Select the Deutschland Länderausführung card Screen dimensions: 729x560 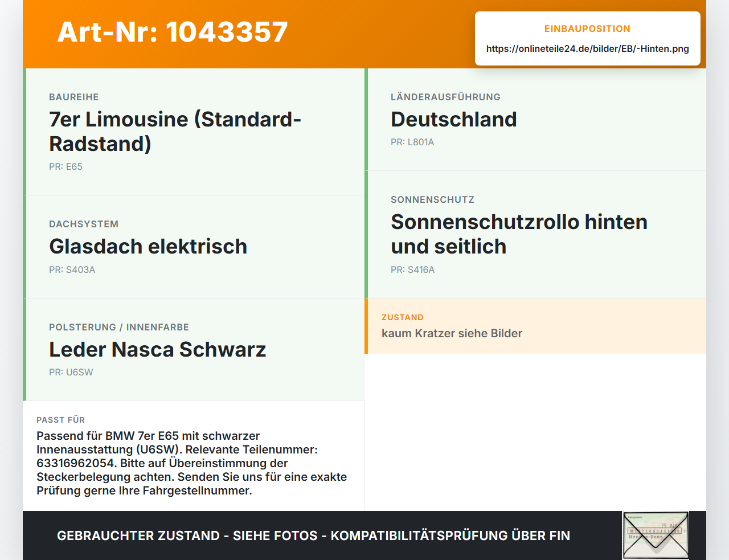(535, 120)
